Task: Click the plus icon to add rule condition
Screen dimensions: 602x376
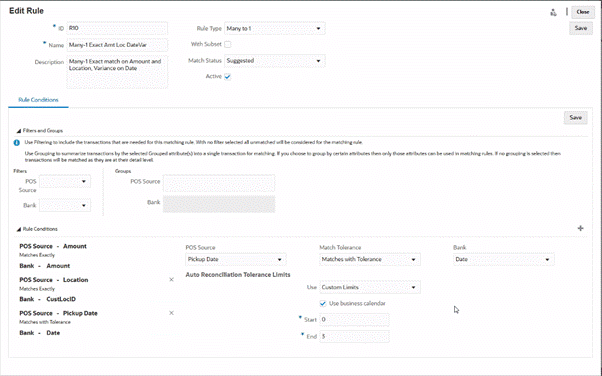Action: pyautogui.click(x=580, y=228)
